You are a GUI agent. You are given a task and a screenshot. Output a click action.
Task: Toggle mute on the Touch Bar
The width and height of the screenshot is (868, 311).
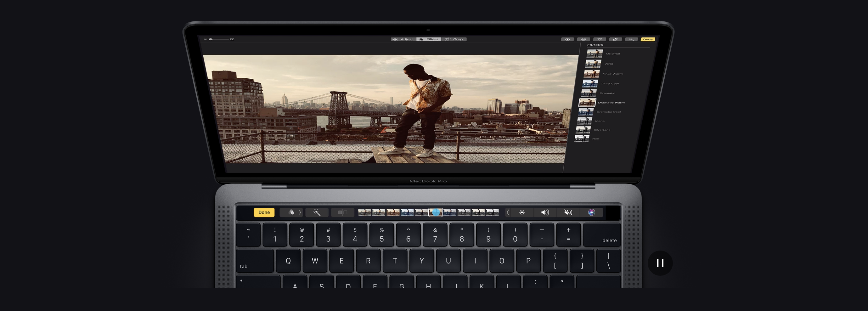pos(568,212)
